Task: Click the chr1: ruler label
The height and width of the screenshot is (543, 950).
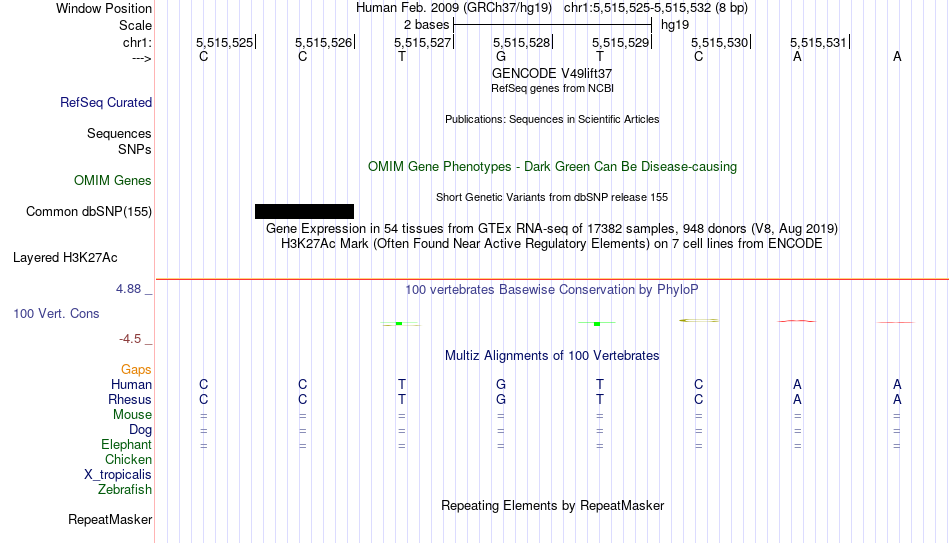Action: (137, 42)
